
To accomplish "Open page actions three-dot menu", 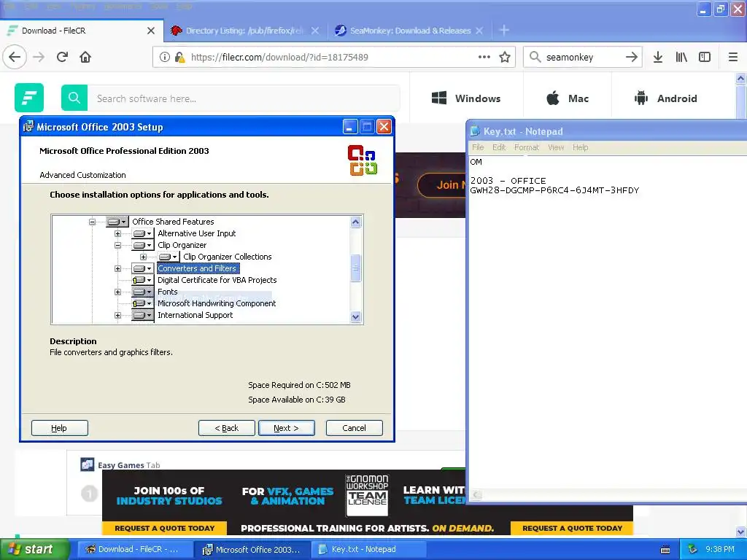I will tap(484, 57).
